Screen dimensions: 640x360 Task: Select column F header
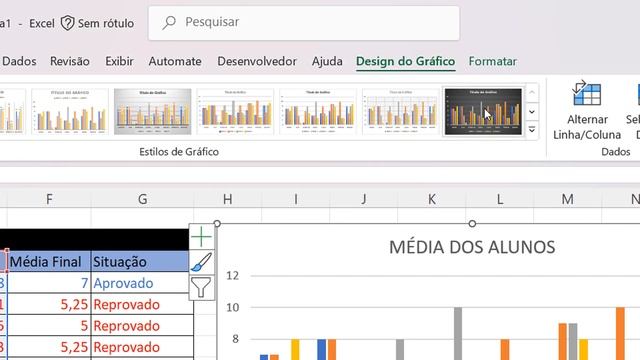click(x=49, y=199)
